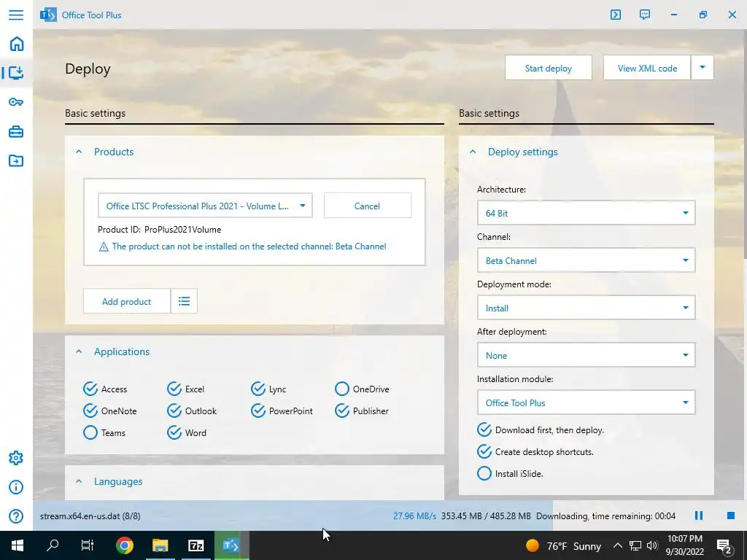Screen dimensions: 747x560
Task: Collapse the Applications section
Action: point(79,351)
